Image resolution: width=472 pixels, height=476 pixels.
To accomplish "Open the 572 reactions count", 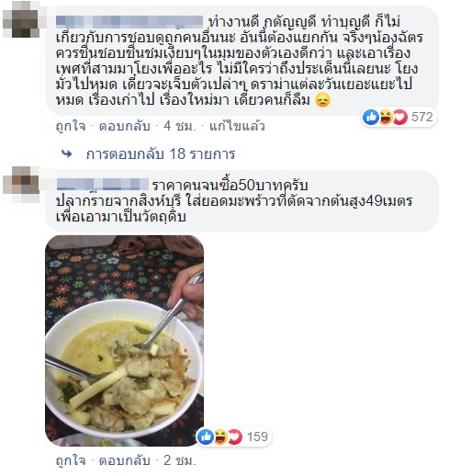I will pos(422,117).
